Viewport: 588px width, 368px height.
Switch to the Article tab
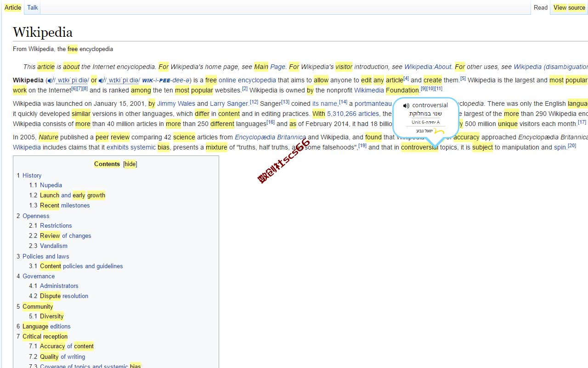13,7
